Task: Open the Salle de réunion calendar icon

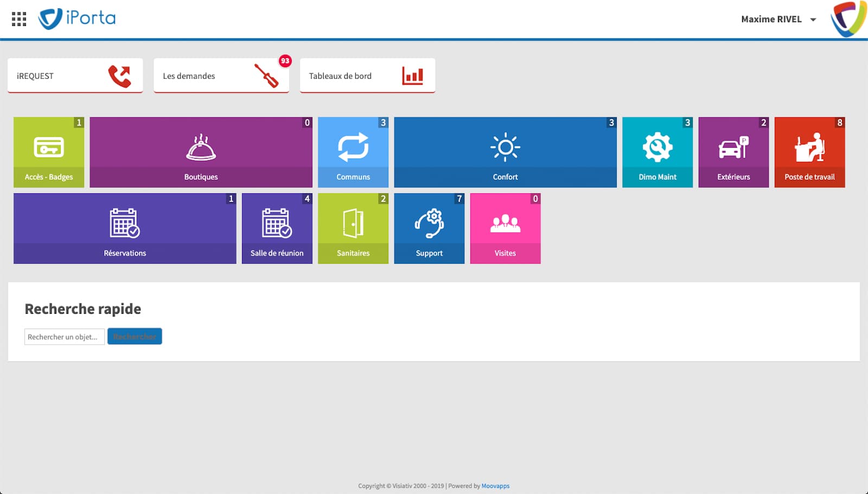Action: coord(277,223)
